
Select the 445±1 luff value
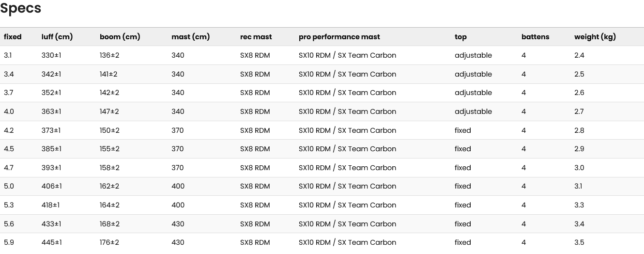[x=52, y=242]
